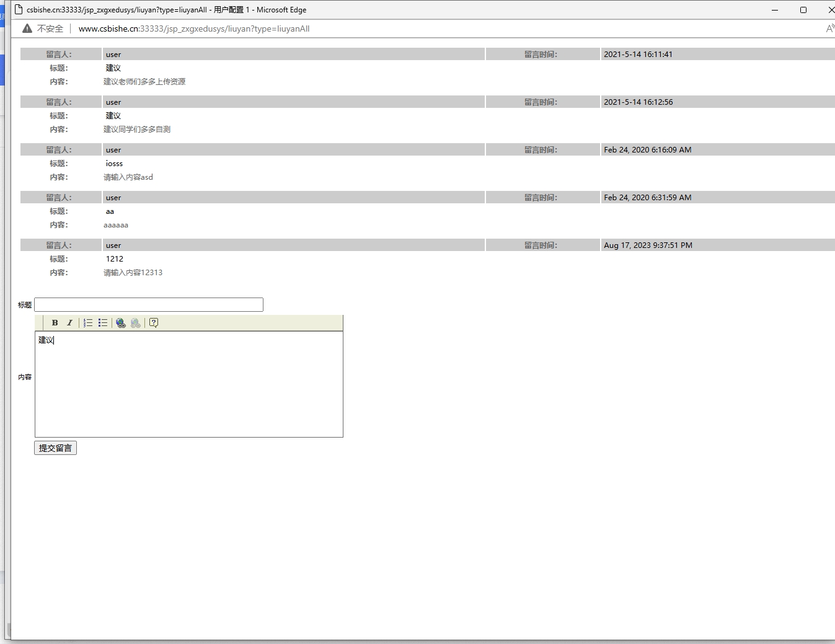Select timestamp Aug 17, 2023 9:37:51 PM
The image size is (835, 644).
648,245
